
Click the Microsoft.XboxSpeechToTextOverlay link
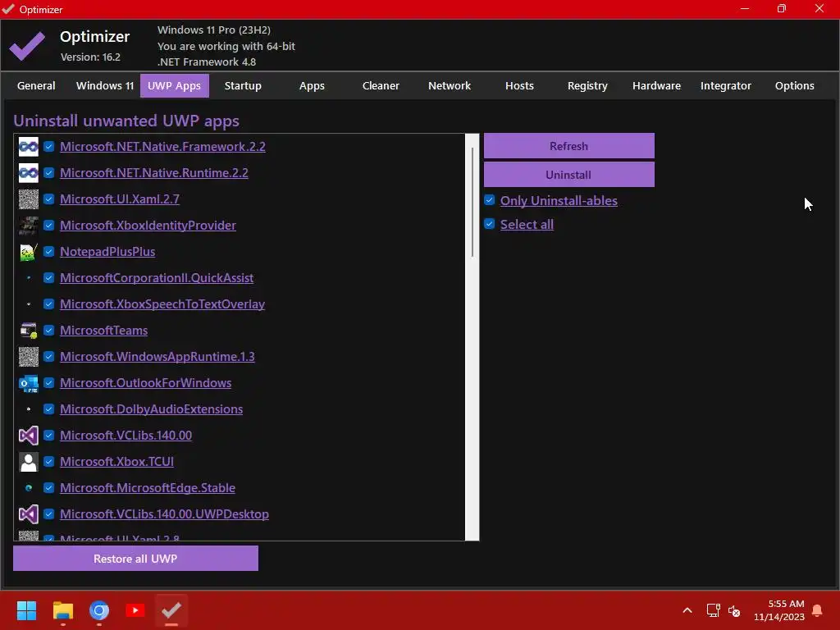[162, 304]
